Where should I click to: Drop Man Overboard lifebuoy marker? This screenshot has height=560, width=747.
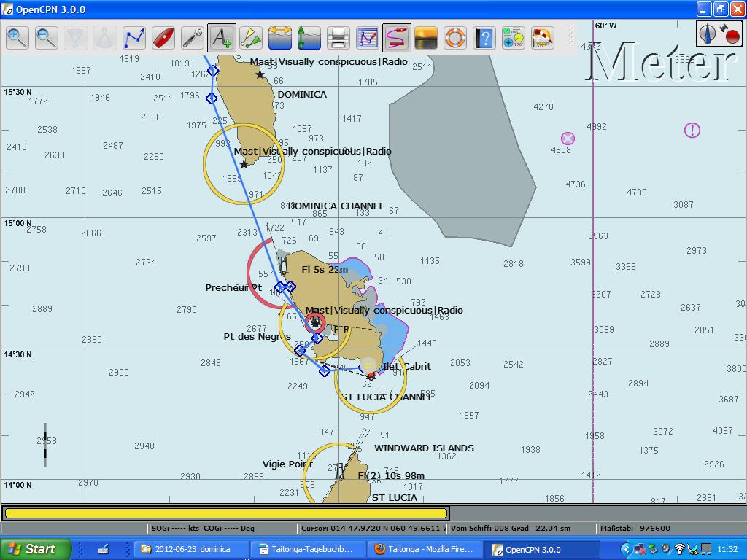point(455,38)
